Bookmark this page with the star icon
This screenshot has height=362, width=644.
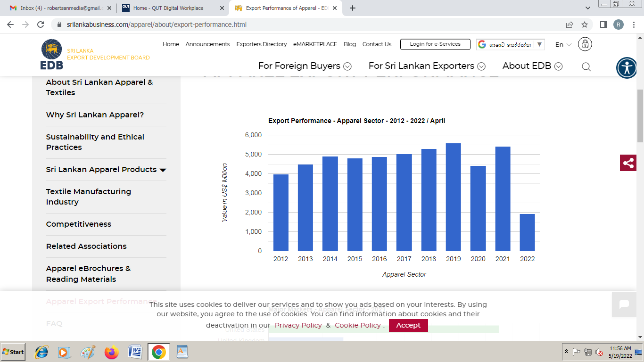pyautogui.click(x=585, y=25)
